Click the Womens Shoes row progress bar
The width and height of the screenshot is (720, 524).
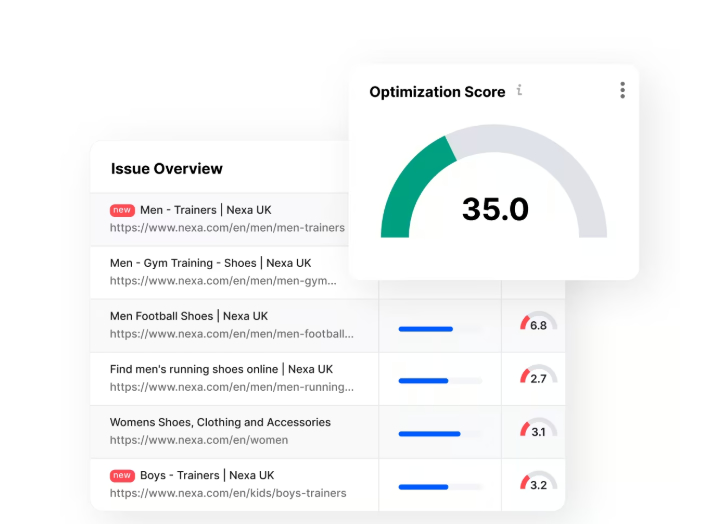[x=439, y=434]
